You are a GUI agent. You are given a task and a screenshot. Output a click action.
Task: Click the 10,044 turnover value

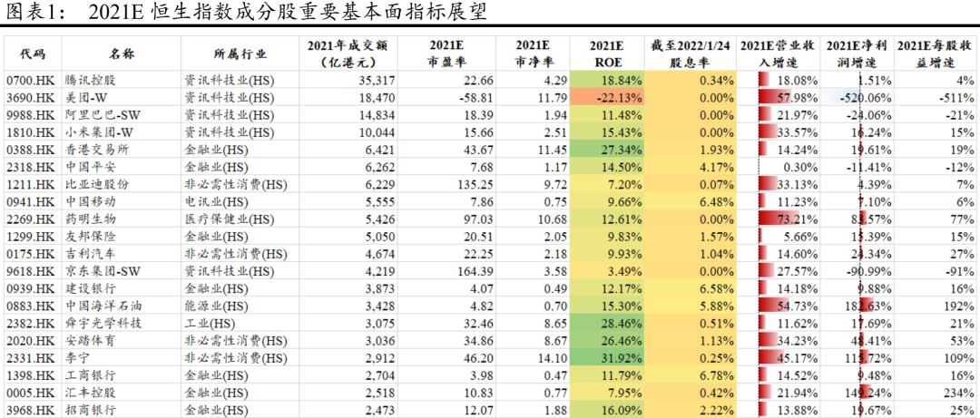coord(375,132)
